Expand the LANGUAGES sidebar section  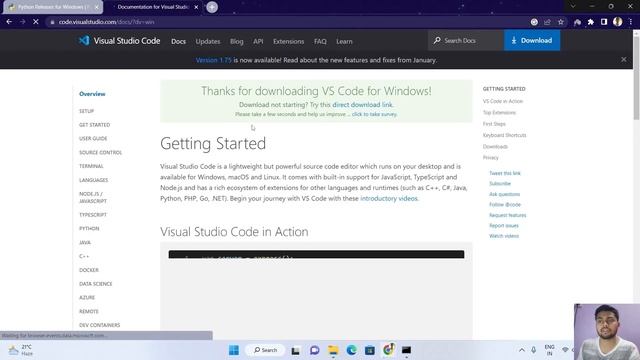93,180
